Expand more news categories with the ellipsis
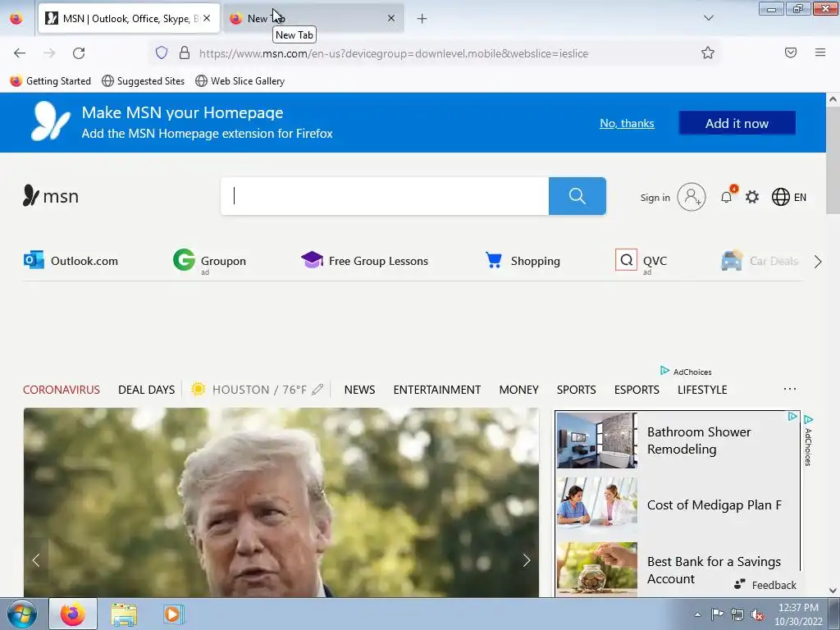840x630 pixels. click(x=790, y=389)
